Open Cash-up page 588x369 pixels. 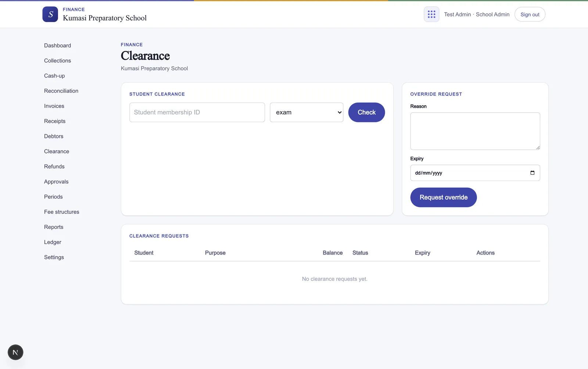coord(54,76)
